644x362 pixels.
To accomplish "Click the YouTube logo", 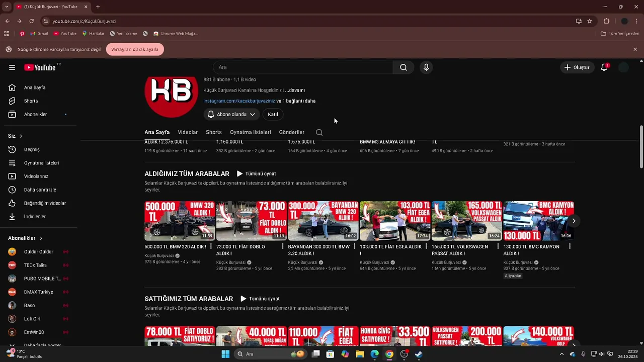I will click(x=40, y=67).
